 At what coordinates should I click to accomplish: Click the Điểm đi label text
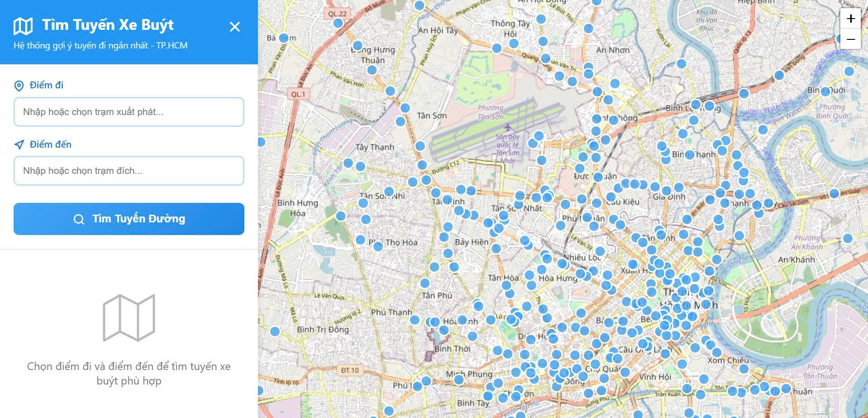click(47, 85)
